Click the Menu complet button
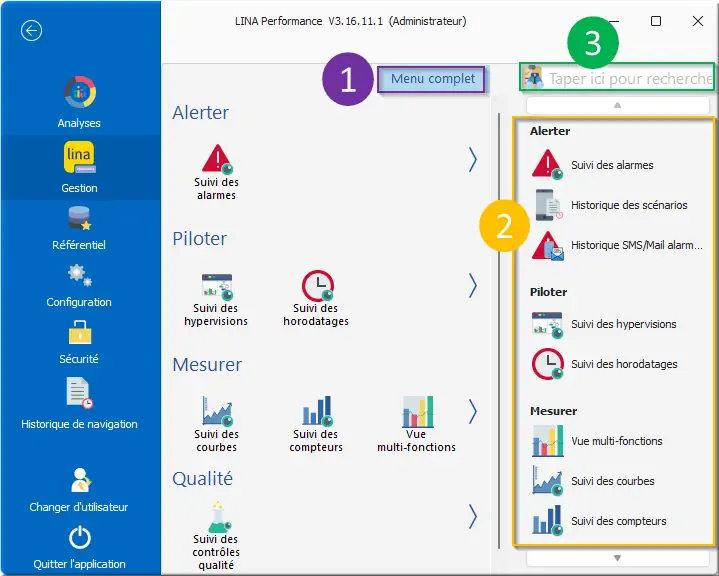 point(431,79)
